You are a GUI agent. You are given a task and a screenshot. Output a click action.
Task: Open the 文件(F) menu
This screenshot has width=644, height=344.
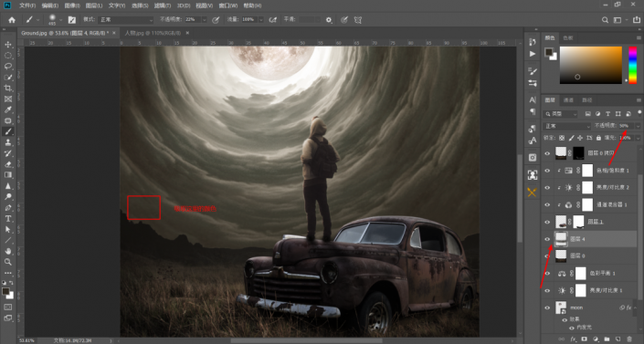point(27,5)
